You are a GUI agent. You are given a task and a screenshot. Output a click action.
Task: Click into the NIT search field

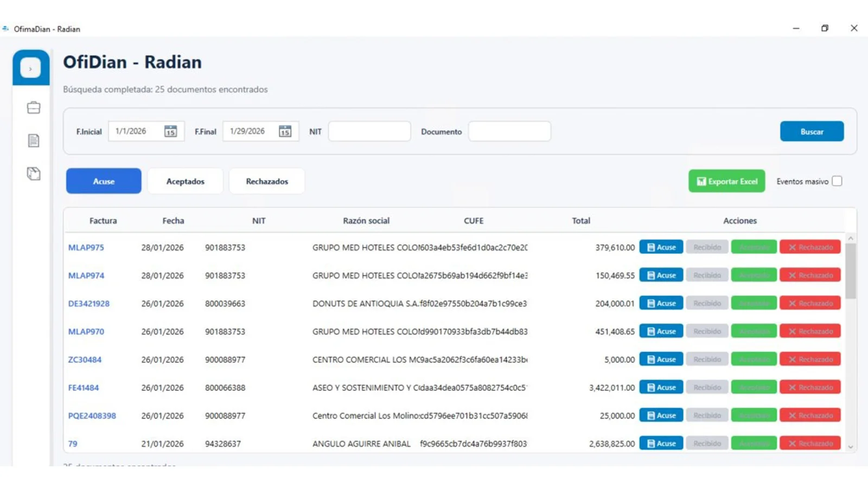point(369,131)
